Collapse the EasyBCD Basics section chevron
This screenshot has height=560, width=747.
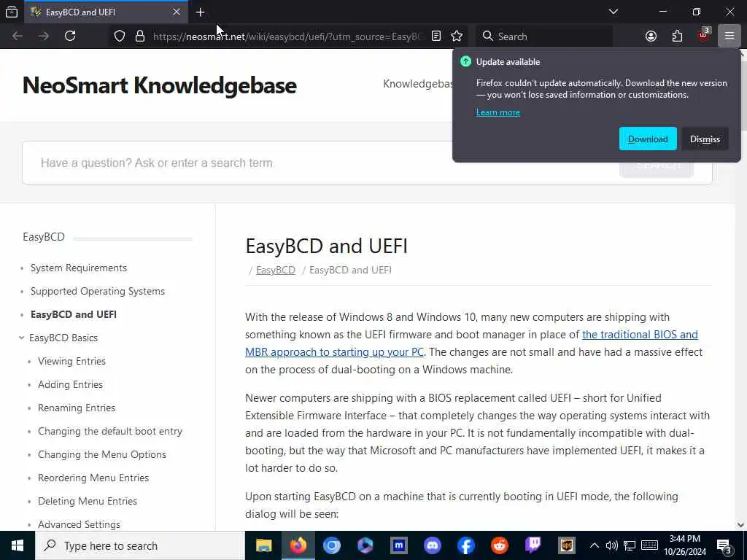tap(21, 338)
